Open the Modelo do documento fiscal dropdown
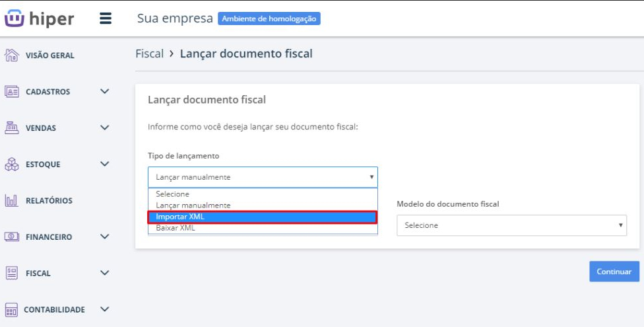Image resolution: width=644 pixels, height=327 pixels. click(511, 225)
